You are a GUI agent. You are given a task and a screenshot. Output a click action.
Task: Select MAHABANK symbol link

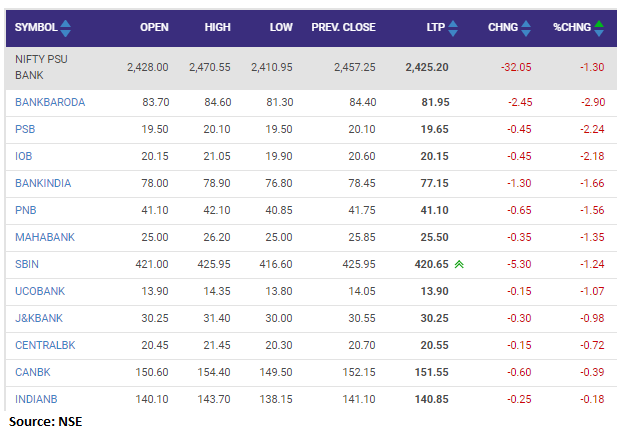[x=45, y=237]
